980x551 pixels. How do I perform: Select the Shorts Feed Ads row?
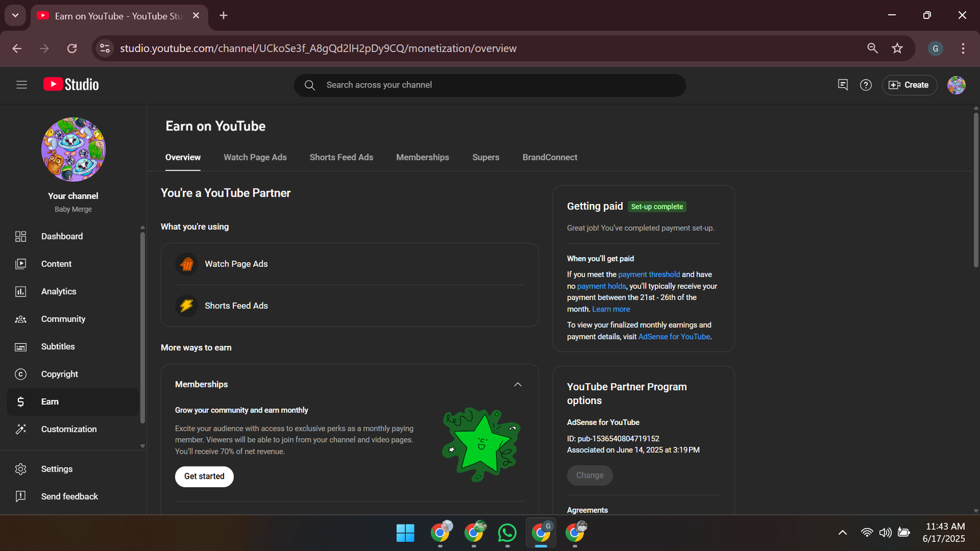350,305
